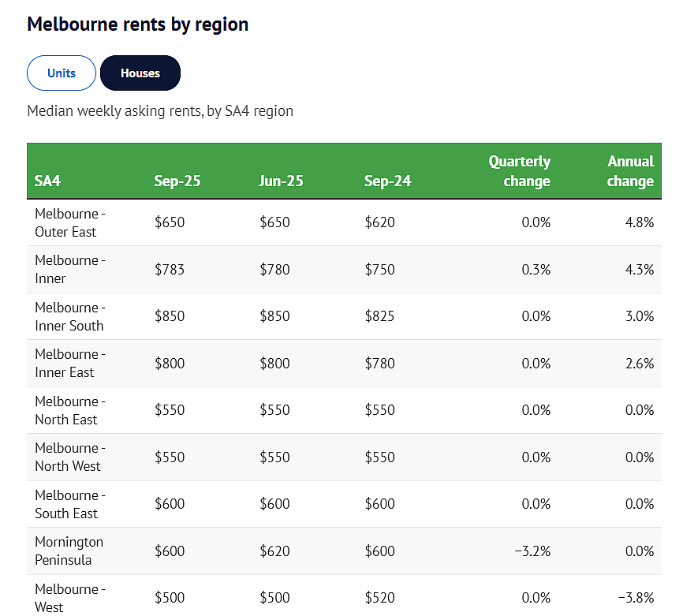Click the $620 Jun-25 Mornington Peninsula value
The width and height of the screenshot is (683, 616).
point(274,551)
